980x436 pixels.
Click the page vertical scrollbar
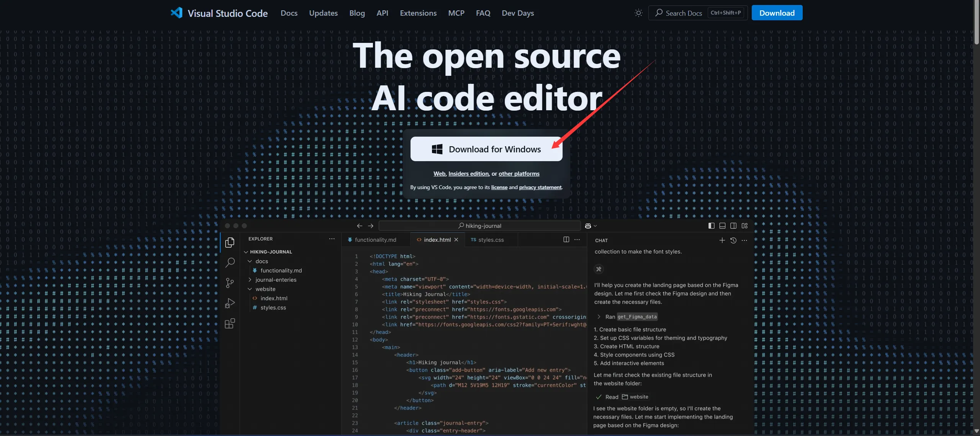pos(976,23)
